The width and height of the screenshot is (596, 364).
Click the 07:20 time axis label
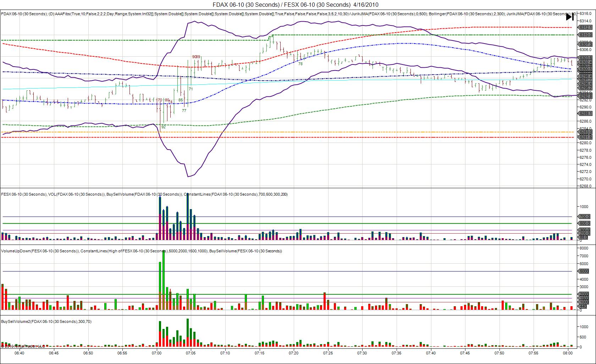tap(294, 353)
